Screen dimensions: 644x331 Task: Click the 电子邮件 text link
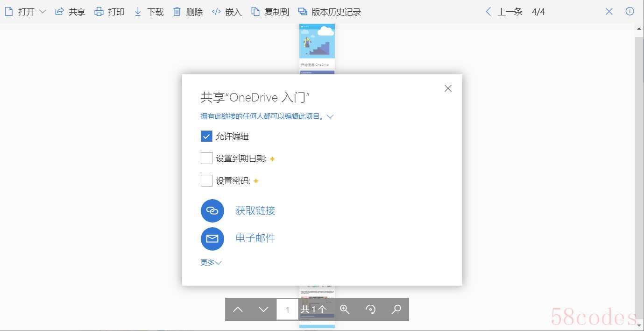click(255, 238)
